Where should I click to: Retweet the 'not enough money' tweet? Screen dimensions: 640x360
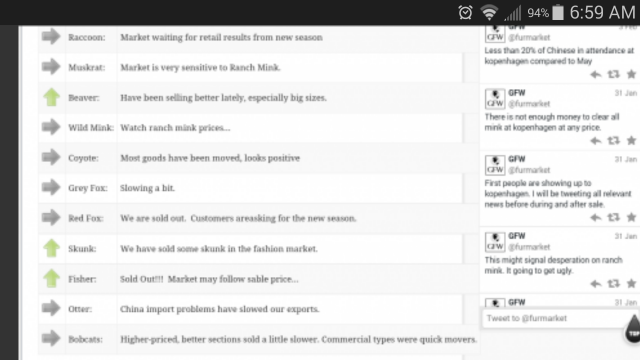pos(613,141)
